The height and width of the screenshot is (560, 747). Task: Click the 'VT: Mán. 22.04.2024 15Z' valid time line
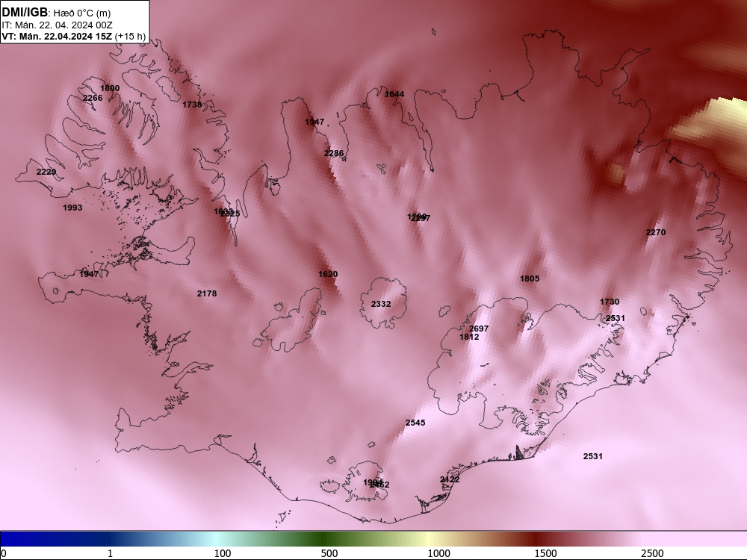tap(58, 37)
